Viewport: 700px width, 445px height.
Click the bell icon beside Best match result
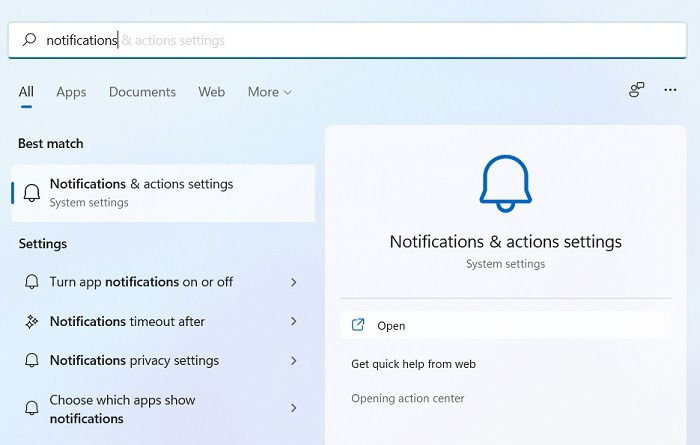32,193
